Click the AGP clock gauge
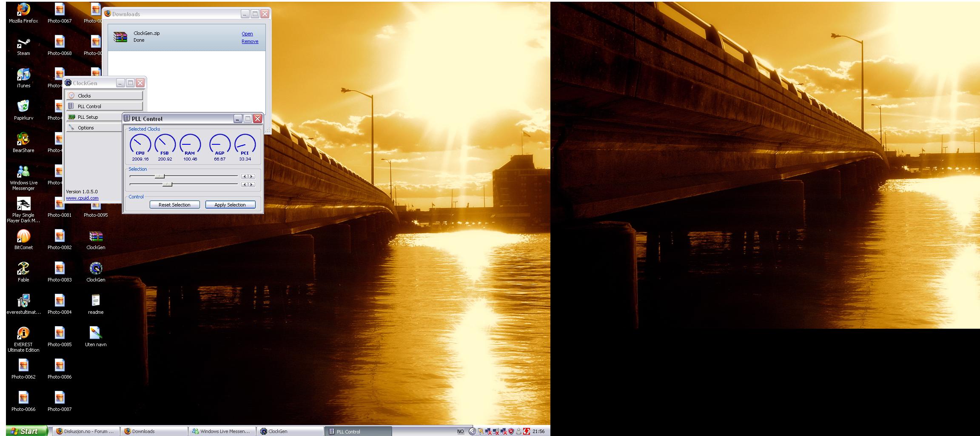 click(220, 145)
